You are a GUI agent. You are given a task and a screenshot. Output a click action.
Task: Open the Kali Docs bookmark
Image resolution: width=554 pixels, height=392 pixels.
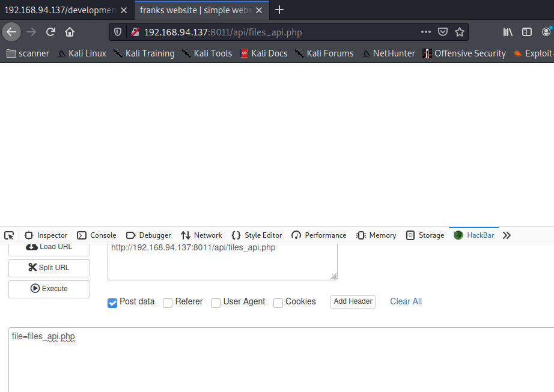click(264, 53)
